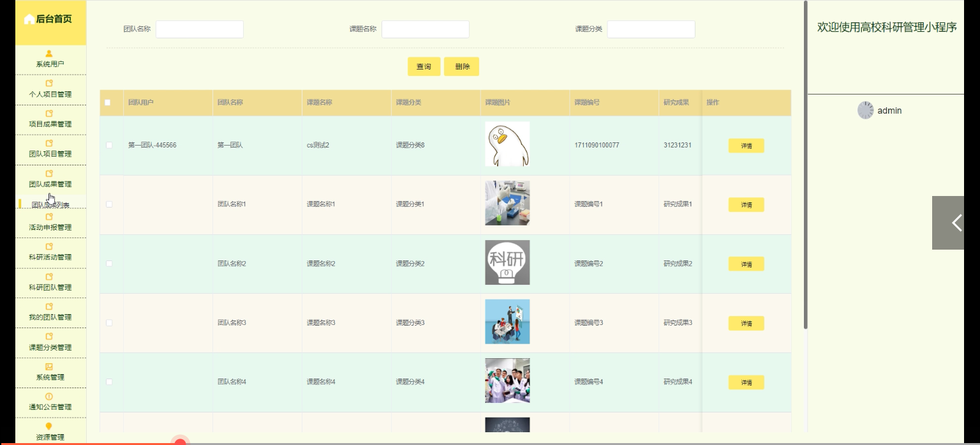Click 详情 for 课题名称3
The height and width of the screenshot is (445, 980).
[746, 323]
